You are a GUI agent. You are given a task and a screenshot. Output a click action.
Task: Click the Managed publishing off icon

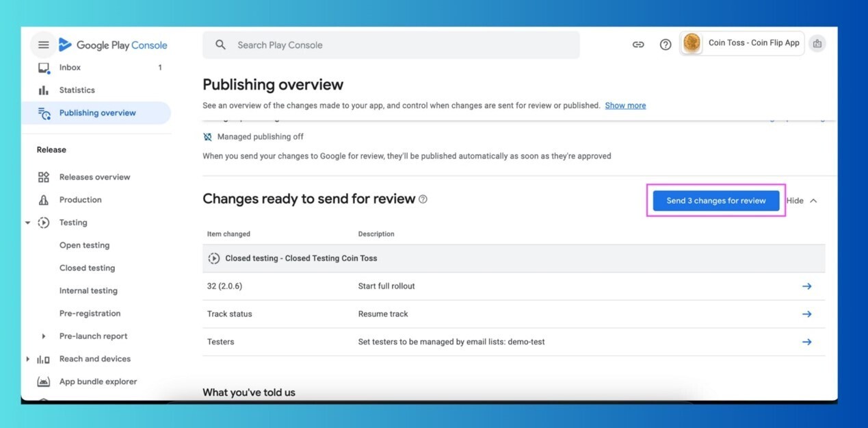pos(207,137)
